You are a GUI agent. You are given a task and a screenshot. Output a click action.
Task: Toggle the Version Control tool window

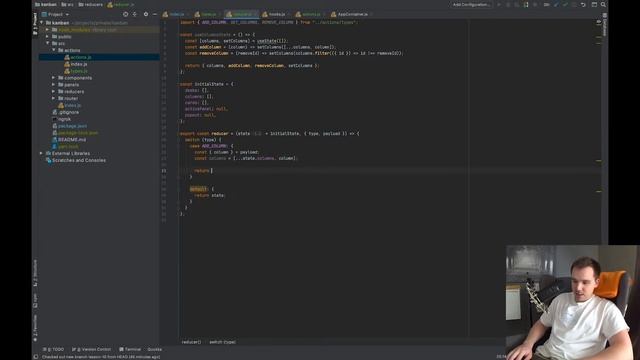[x=91, y=349]
